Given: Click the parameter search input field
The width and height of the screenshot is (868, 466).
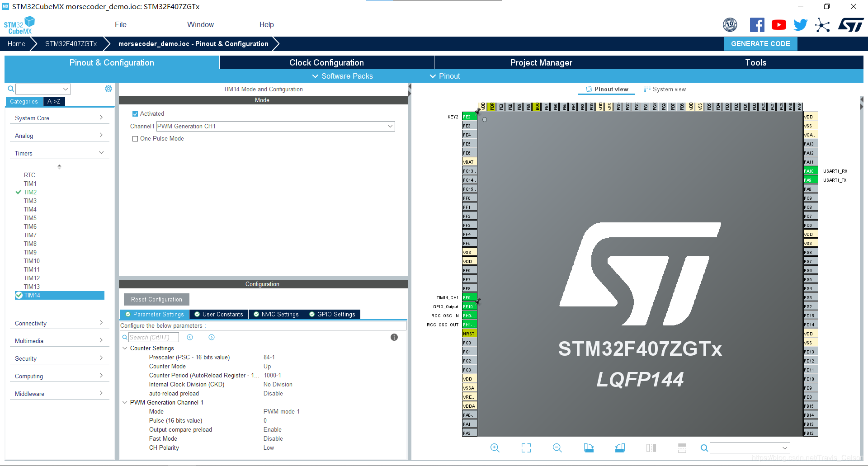Looking at the screenshot, I should pos(154,337).
